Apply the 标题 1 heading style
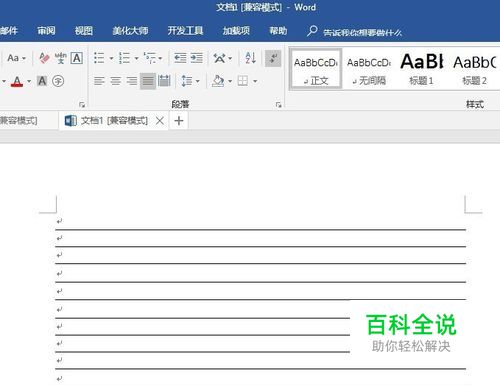This screenshot has height=385, width=500. pyautogui.click(x=422, y=70)
